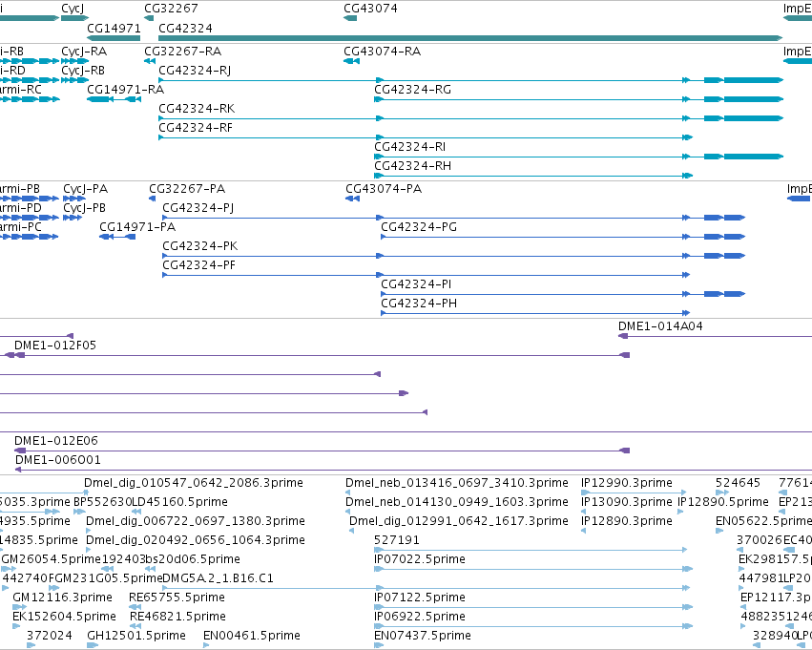Image resolution: width=812 pixels, height=650 pixels.
Task: Click the CG43074-PA protein label
Action: click(x=384, y=189)
